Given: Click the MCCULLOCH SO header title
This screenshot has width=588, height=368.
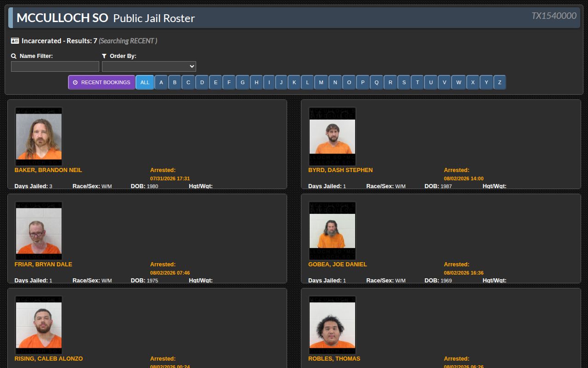Looking at the screenshot, I should (x=62, y=18).
